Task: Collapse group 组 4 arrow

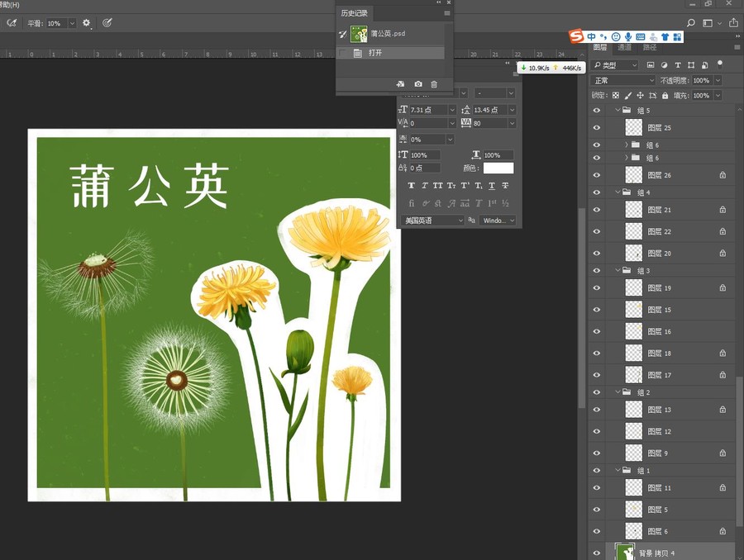Action: [618, 192]
